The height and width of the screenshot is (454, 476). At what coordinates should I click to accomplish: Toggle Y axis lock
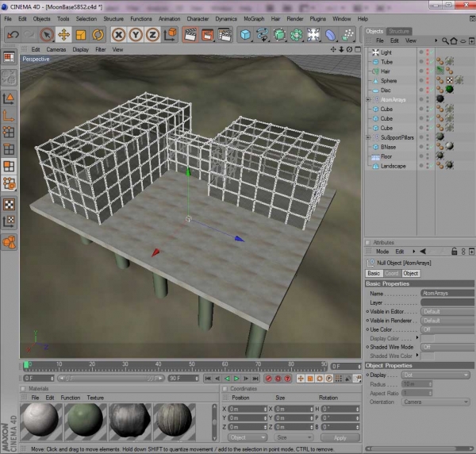click(136, 35)
